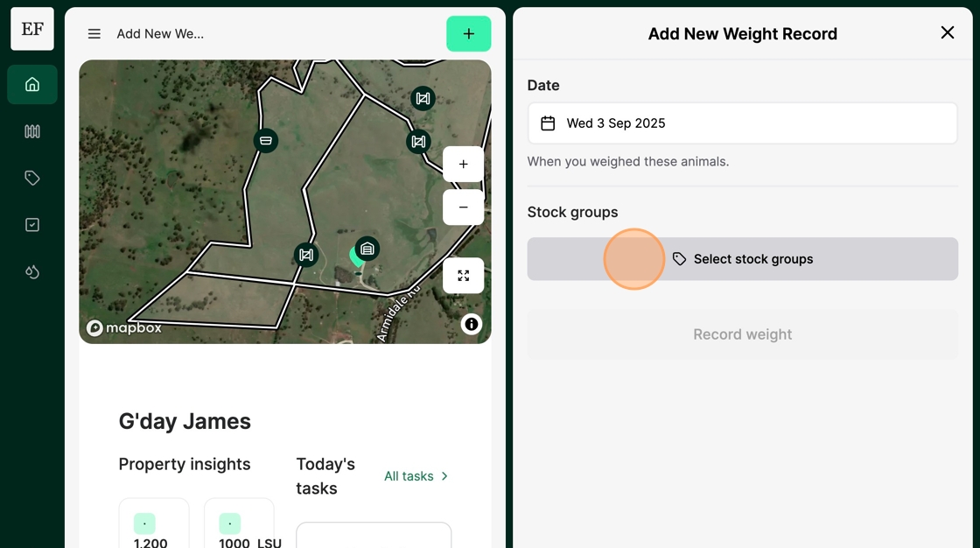Click the EF logo
Screen dimensions: 980x548
click(31, 29)
